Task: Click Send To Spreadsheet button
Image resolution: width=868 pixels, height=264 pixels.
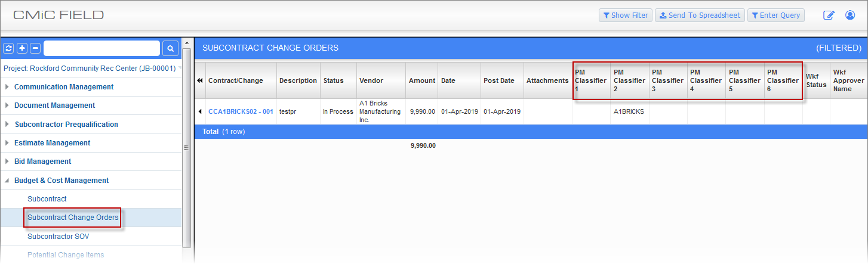Action: [699, 15]
